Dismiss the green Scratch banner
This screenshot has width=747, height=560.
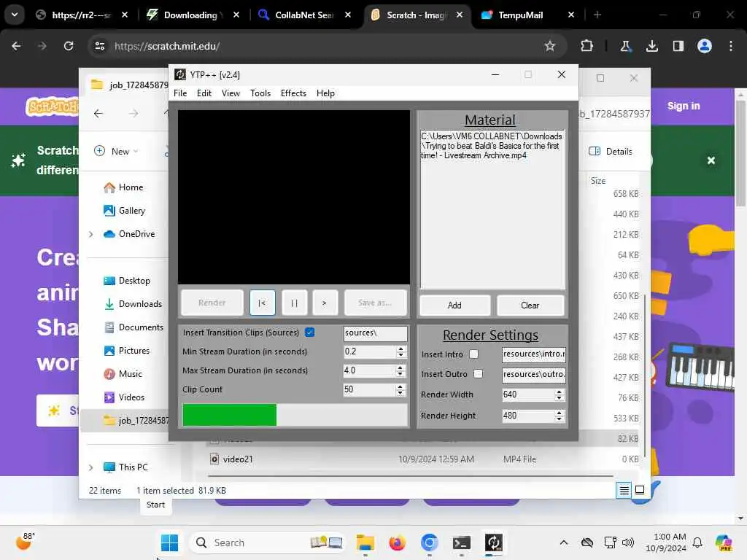coord(711,160)
